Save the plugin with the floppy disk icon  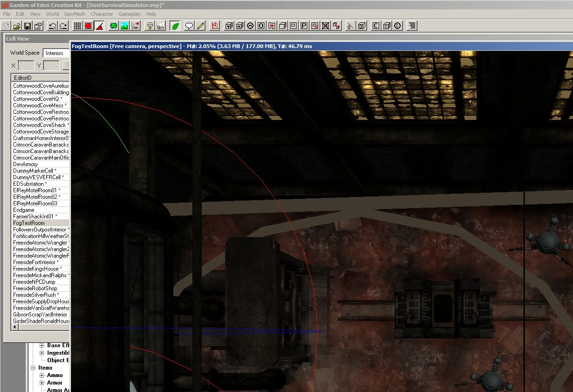point(27,26)
